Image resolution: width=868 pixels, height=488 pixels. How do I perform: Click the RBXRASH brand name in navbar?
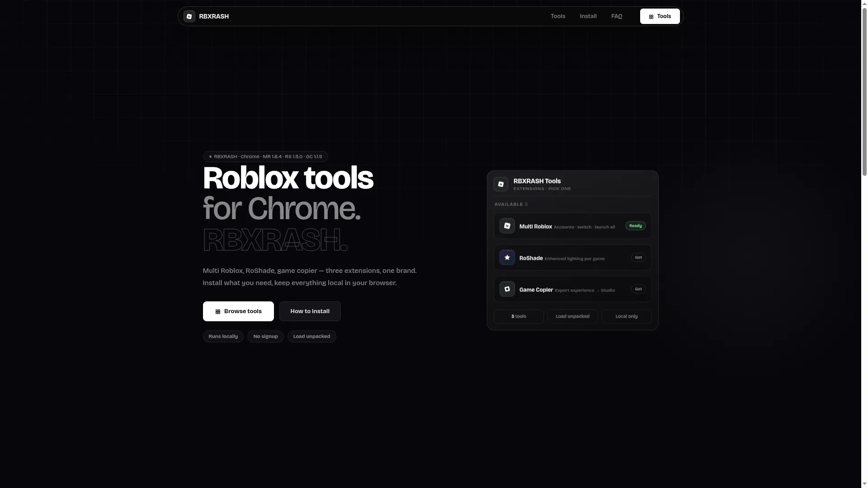coord(214,16)
